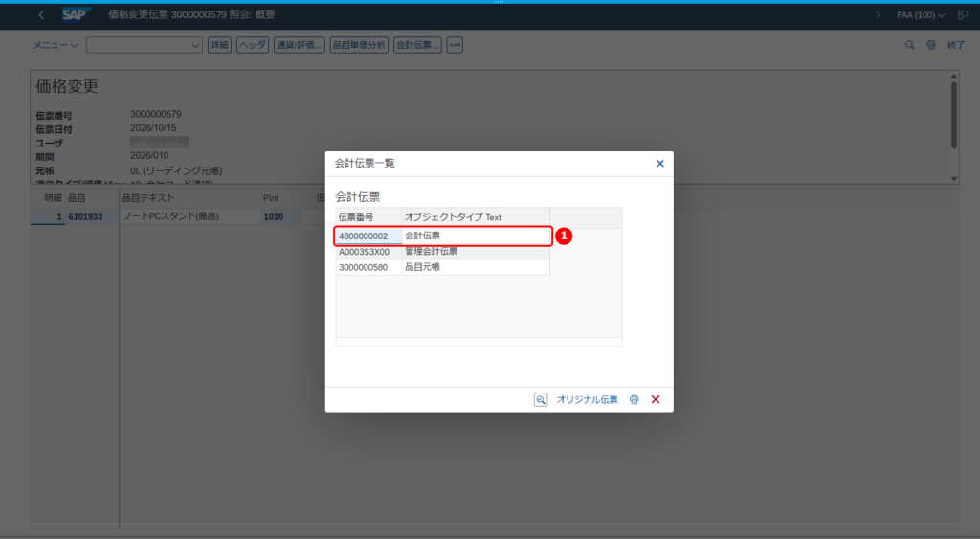This screenshot has height=539, width=980.
Task: Click line item number 1 cell
Action: pyautogui.click(x=48, y=217)
